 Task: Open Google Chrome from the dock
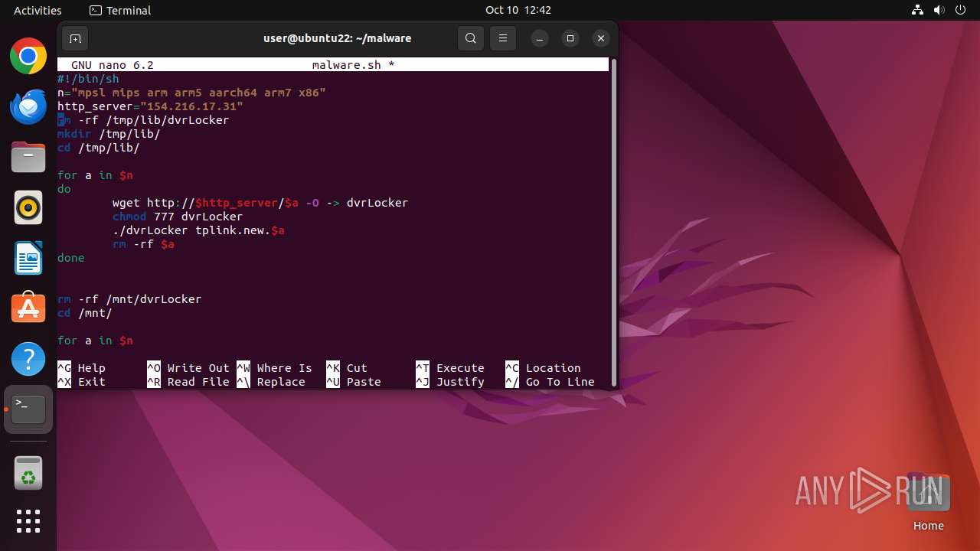[28, 56]
